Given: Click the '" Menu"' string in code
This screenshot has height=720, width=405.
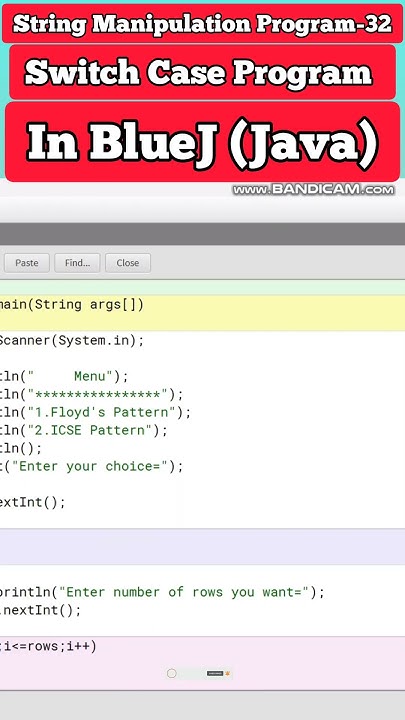Looking at the screenshot, I should pos(70,377).
